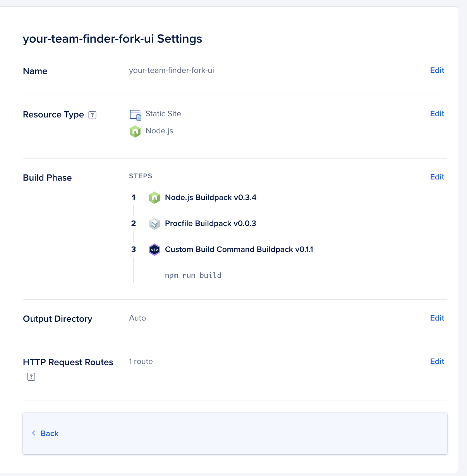
Task: Click the Static Site resource type icon
Action: click(135, 115)
